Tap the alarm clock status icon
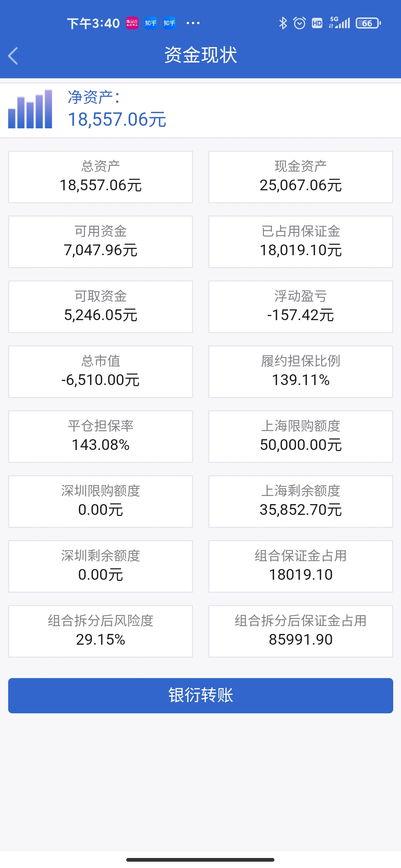This screenshot has height=868, width=401. point(299,23)
